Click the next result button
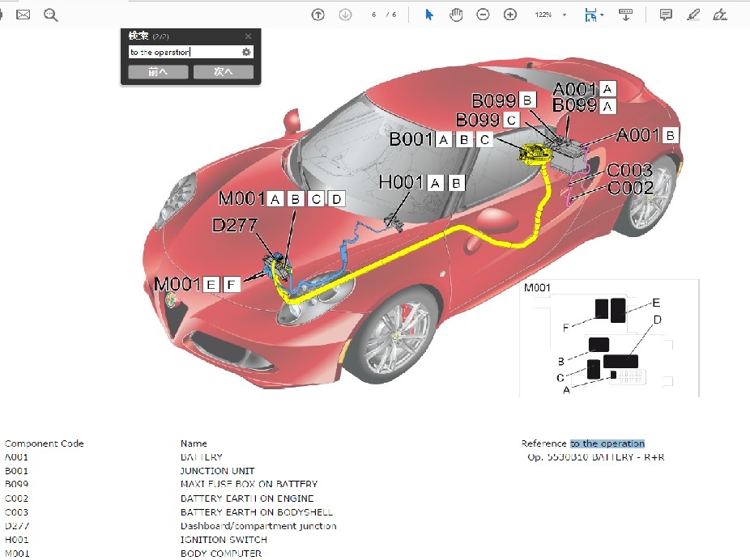Viewport: 750px width, 560px height. click(224, 72)
